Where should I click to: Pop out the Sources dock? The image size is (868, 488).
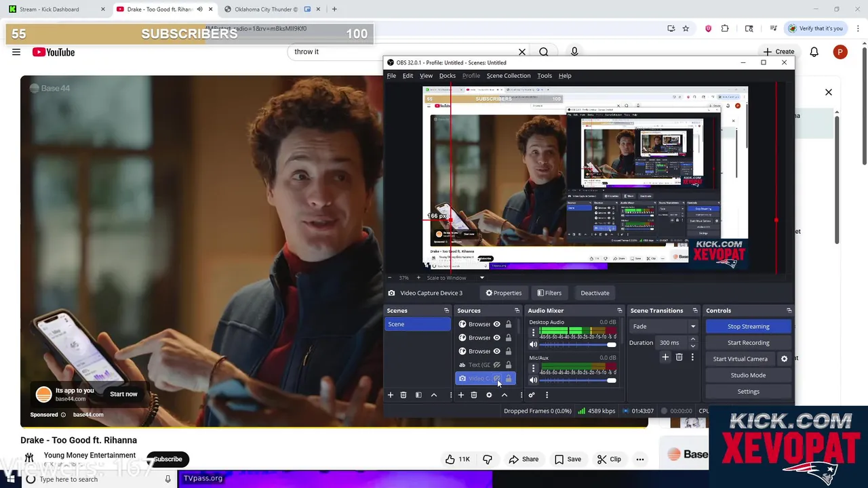point(517,310)
